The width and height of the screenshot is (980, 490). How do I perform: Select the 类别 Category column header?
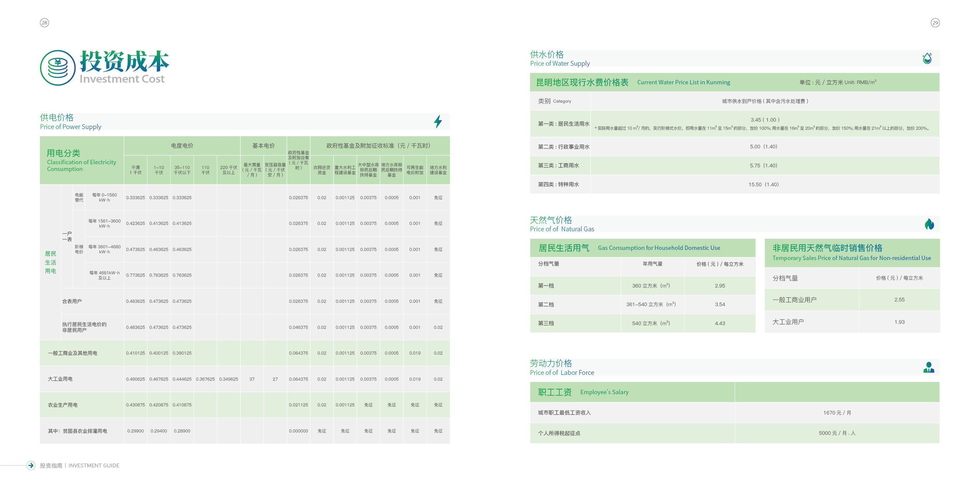tap(554, 101)
